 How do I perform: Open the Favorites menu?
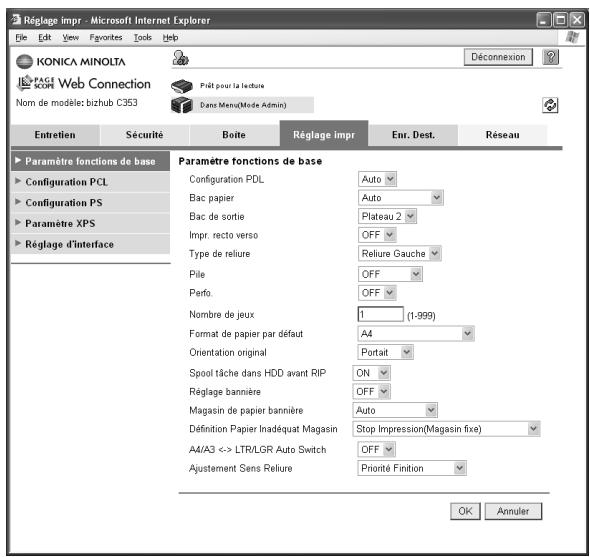pyautogui.click(x=106, y=37)
